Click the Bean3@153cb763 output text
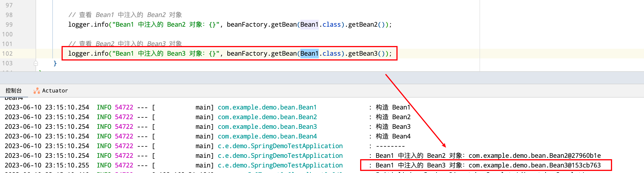The image size is (644, 173). (x=534, y=165)
